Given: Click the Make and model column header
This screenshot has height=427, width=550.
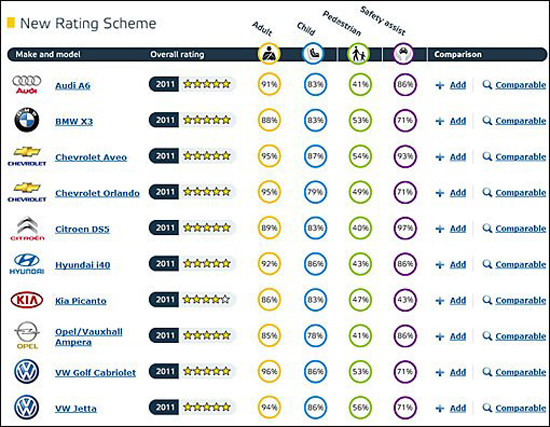Looking at the screenshot, I should pyautogui.click(x=48, y=54).
